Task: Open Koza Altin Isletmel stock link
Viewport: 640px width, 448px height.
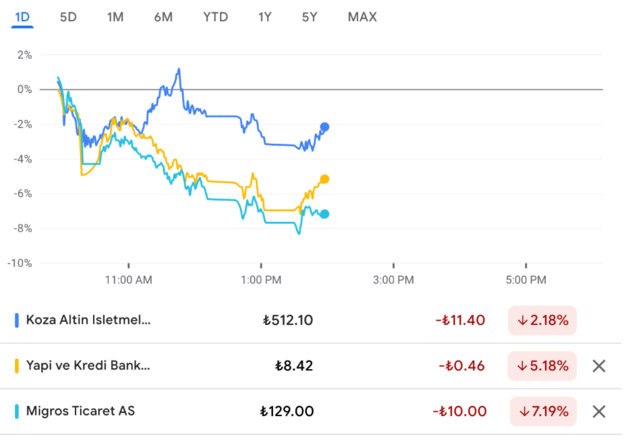Action: [89, 320]
